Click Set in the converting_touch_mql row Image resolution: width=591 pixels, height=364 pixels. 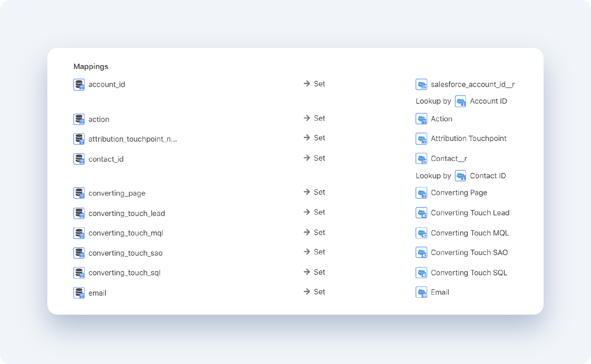[319, 233]
